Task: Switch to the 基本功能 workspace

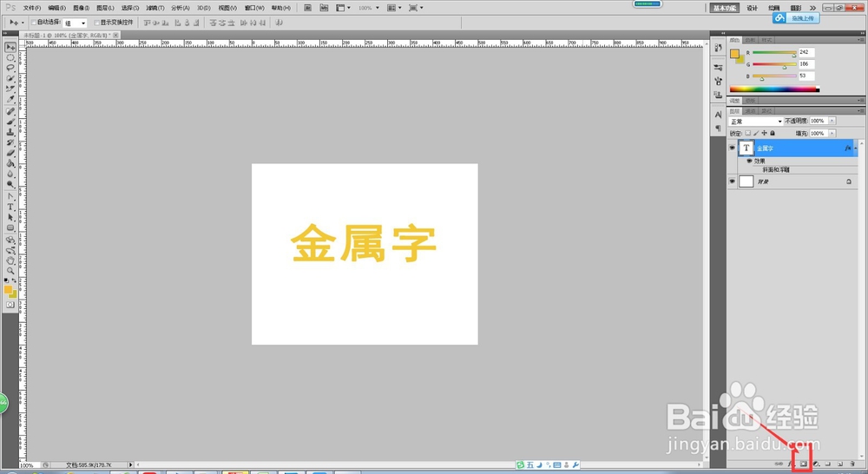Action: (x=725, y=8)
